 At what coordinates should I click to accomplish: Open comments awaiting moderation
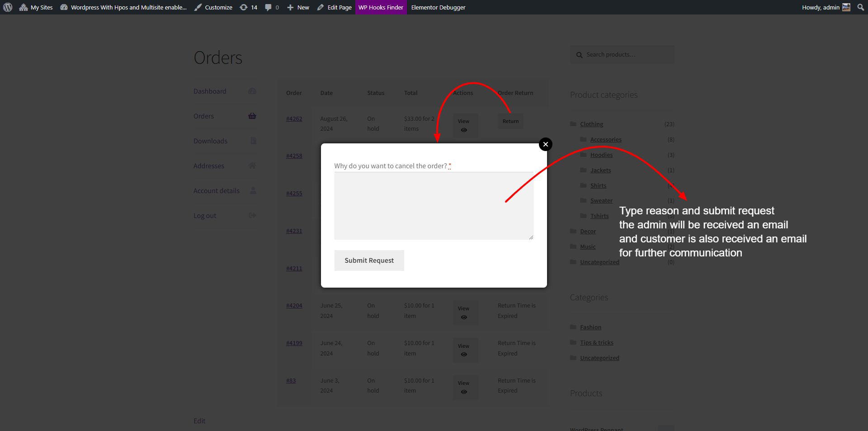272,7
